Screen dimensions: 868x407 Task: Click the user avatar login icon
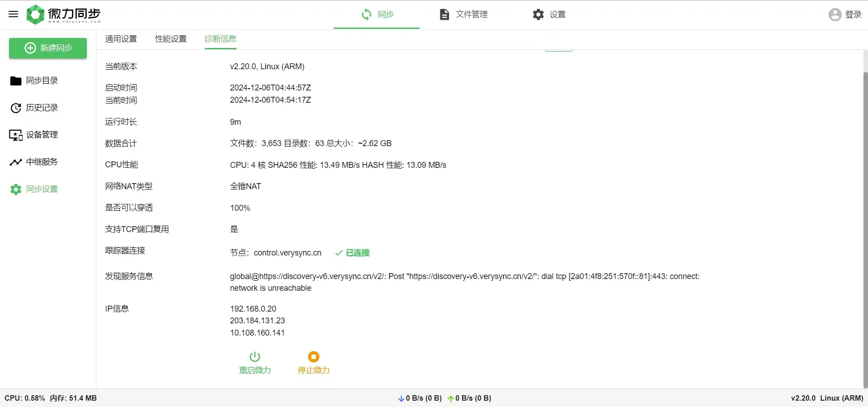835,14
